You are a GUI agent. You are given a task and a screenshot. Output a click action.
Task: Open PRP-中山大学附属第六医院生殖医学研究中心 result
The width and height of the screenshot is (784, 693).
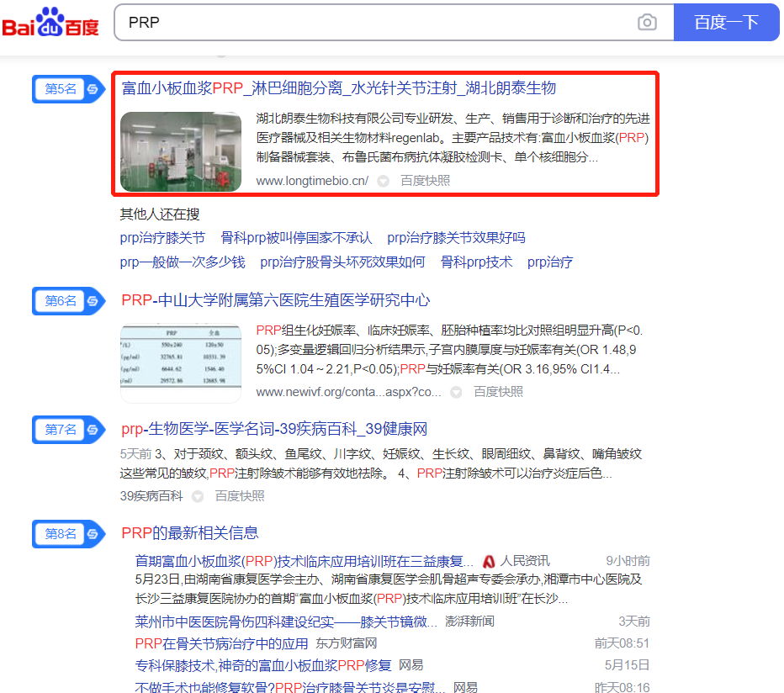tap(276, 300)
